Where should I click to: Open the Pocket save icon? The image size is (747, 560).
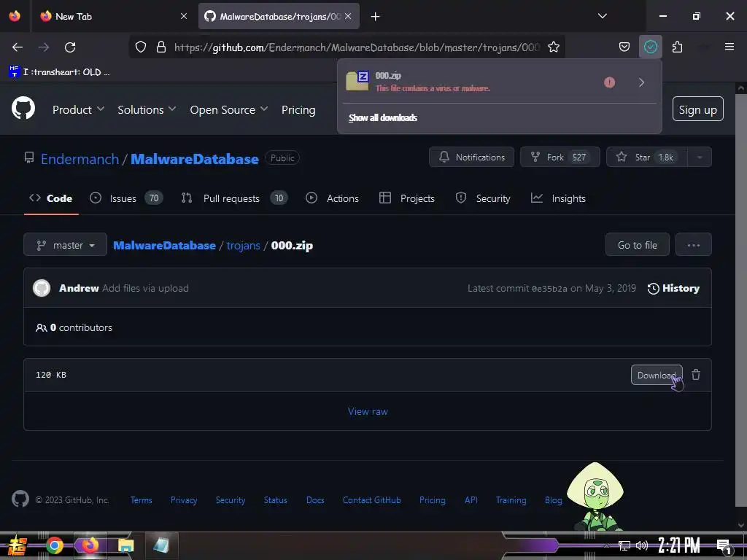click(624, 47)
